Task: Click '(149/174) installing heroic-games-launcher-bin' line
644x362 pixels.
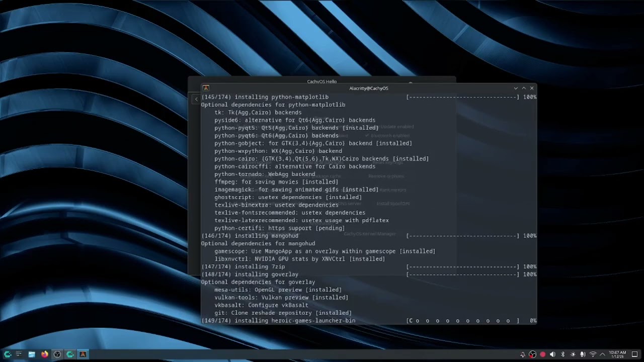Action: 278,321
